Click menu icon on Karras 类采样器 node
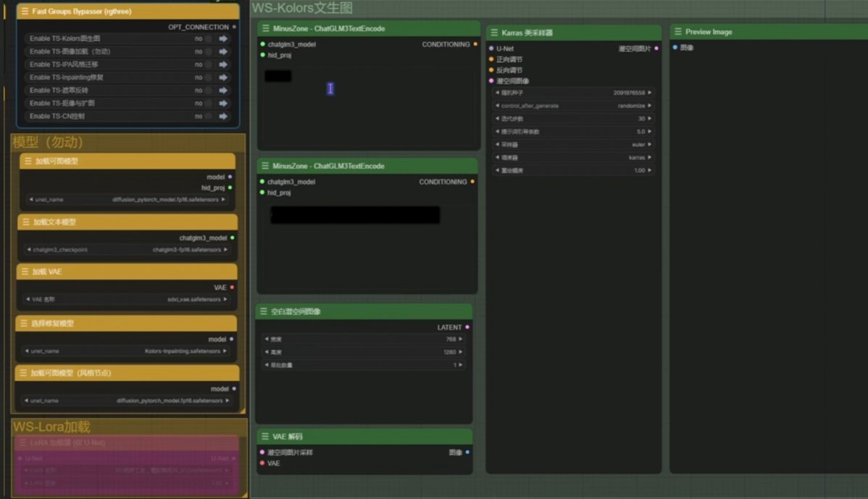This screenshot has width=868, height=499. 494,33
